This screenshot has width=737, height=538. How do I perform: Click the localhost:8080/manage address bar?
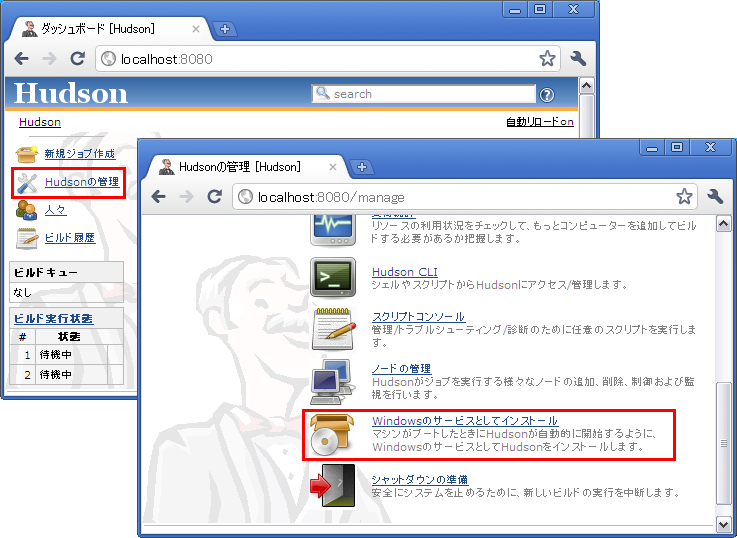(465, 197)
